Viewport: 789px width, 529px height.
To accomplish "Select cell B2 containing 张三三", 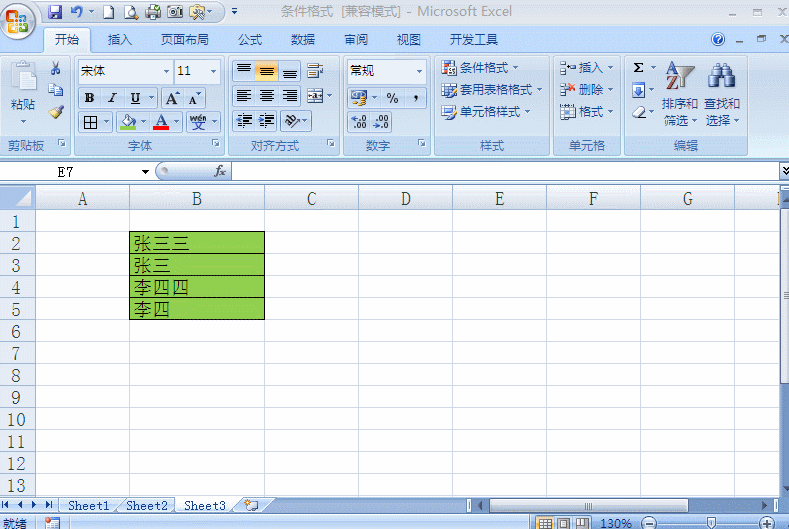I will pyautogui.click(x=197, y=243).
